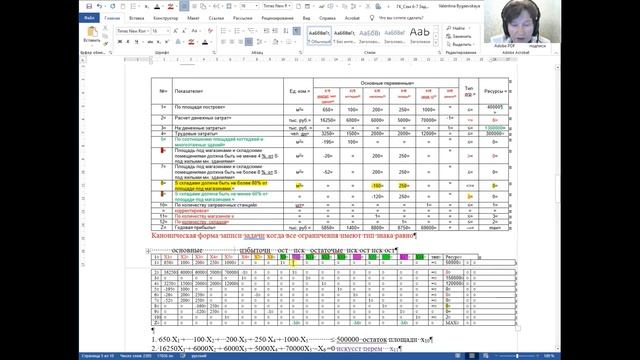Center the paragraph text

[x=231, y=42]
